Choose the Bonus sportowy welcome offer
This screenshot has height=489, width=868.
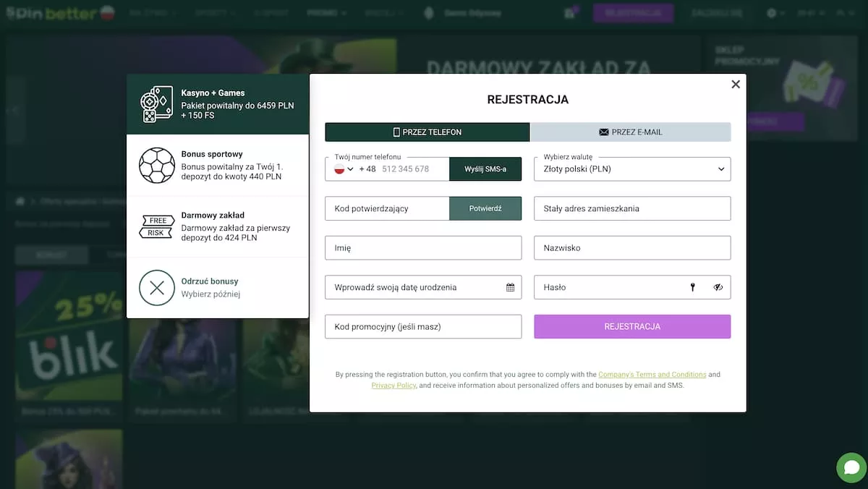[217, 165]
